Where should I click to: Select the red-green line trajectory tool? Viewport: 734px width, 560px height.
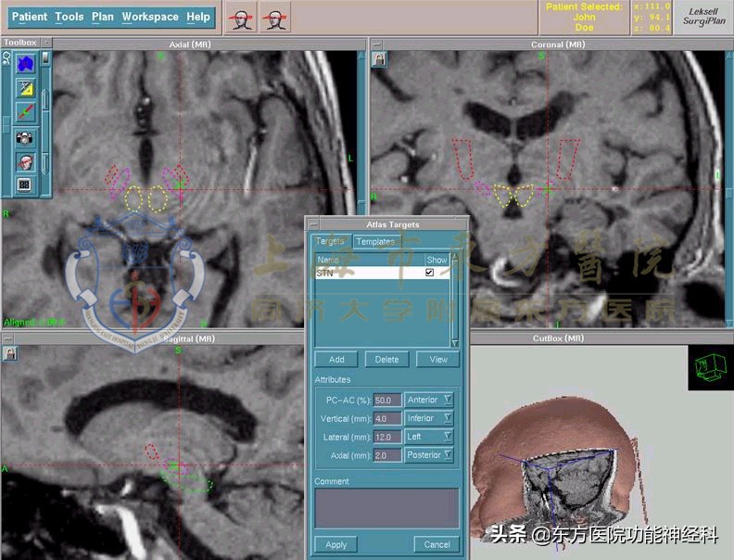25,112
